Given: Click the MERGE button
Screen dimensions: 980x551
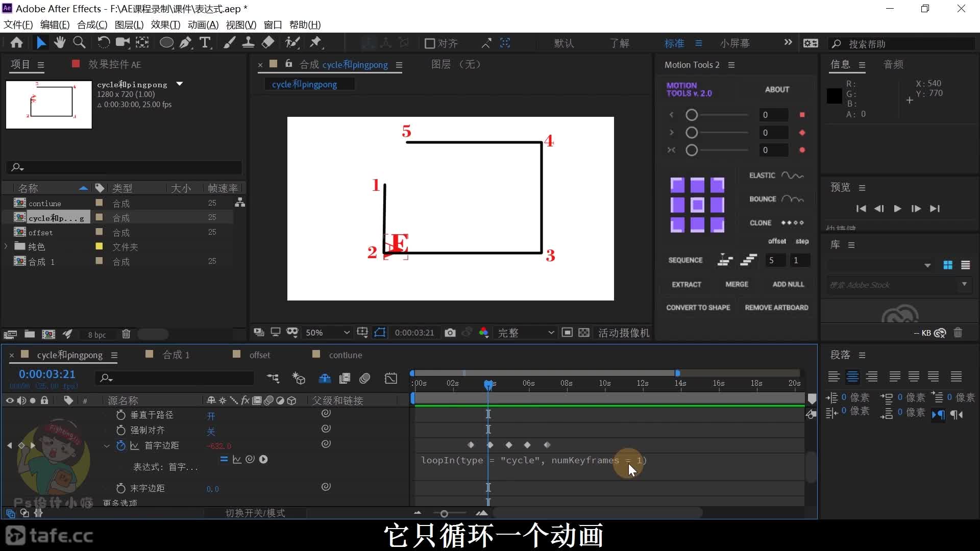Looking at the screenshot, I should tap(737, 284).
